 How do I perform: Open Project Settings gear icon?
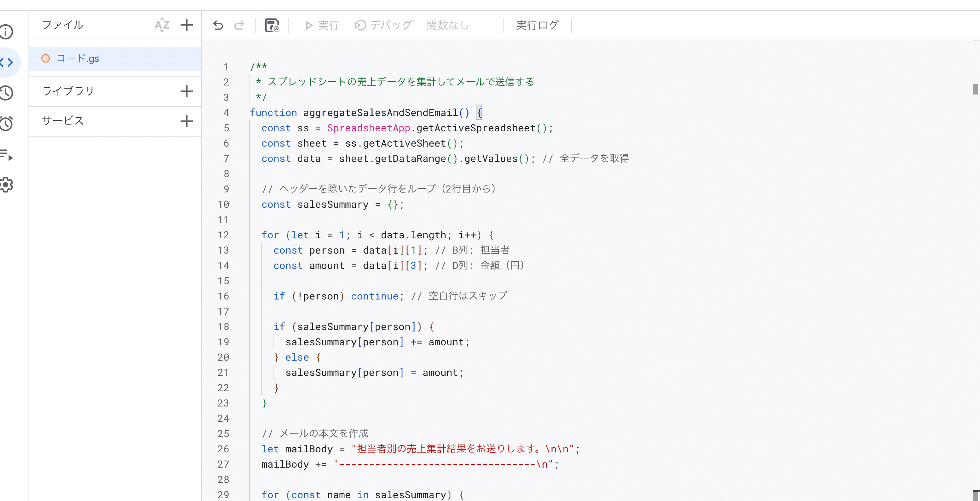pyautogui.click(x=7, y=185)
